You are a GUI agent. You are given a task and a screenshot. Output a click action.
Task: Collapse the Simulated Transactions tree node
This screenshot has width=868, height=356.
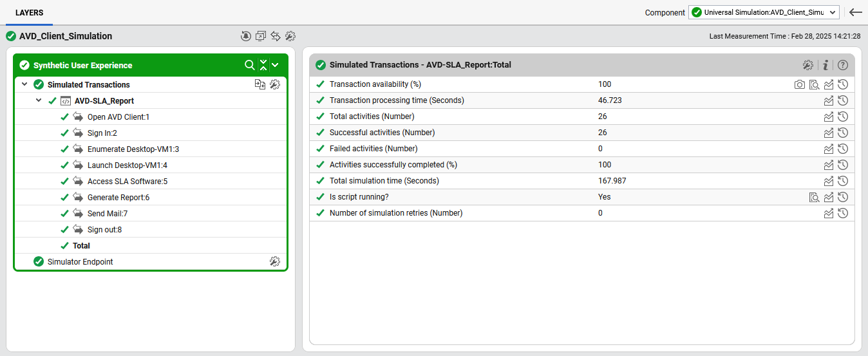point(24,84)
